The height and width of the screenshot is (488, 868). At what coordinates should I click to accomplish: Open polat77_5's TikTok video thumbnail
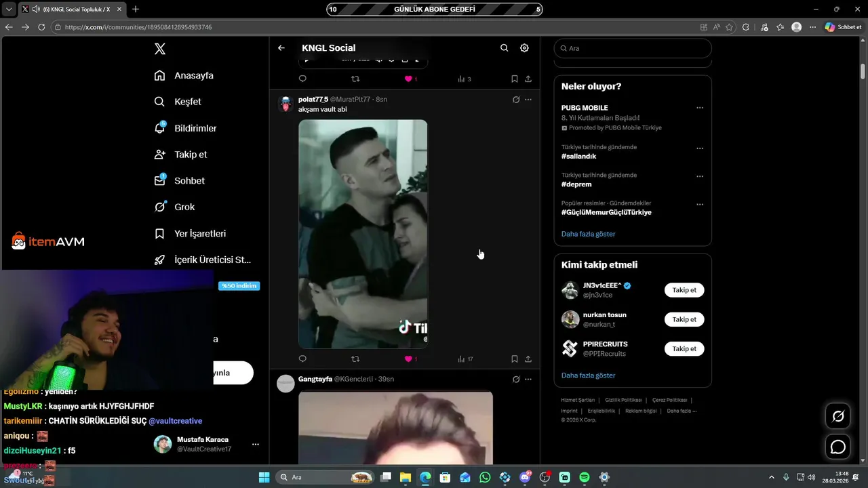[x=363, y=234]
